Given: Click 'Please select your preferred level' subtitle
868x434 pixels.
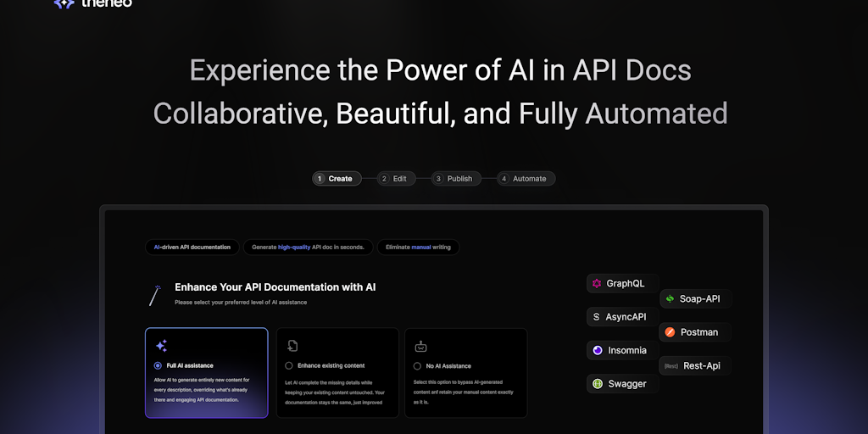Looking at the screenshot, I should coord(241,303).
